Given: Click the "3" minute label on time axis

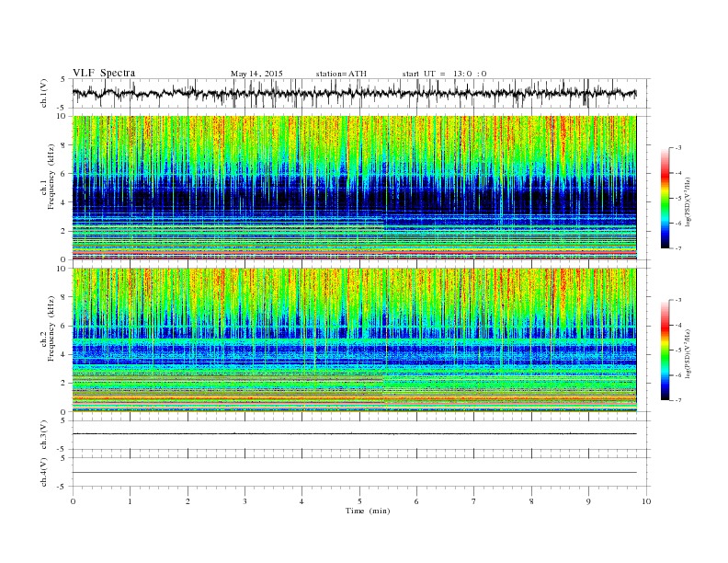Looking at the screenshot, I should (245, 501).
